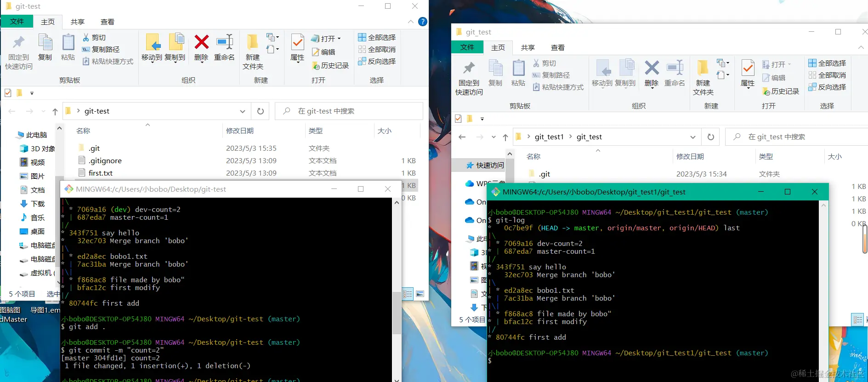Open the View (查看) tab in git_test window

pos(558,47)
